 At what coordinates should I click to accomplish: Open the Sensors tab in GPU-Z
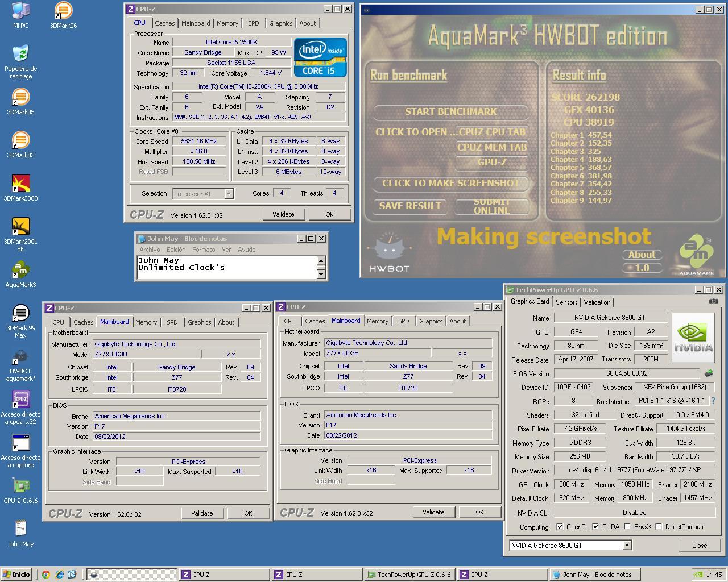click(566, 302)
